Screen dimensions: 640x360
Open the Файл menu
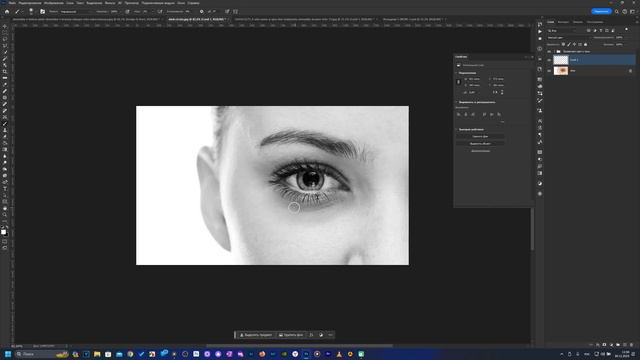(13, 3)
